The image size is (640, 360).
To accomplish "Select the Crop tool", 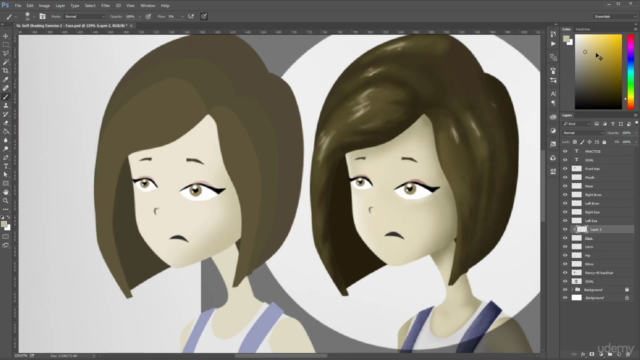I will pos(6,71).
